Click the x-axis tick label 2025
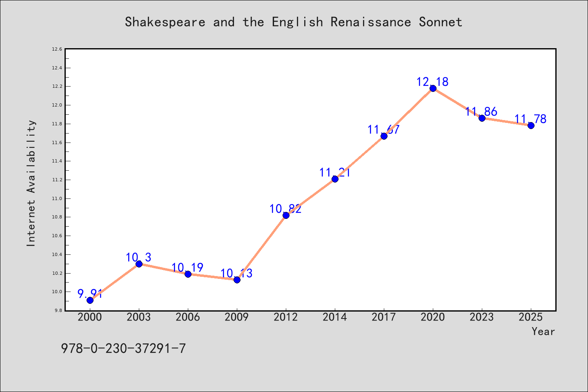Screen dimensions: 588x392 [531, 317]
